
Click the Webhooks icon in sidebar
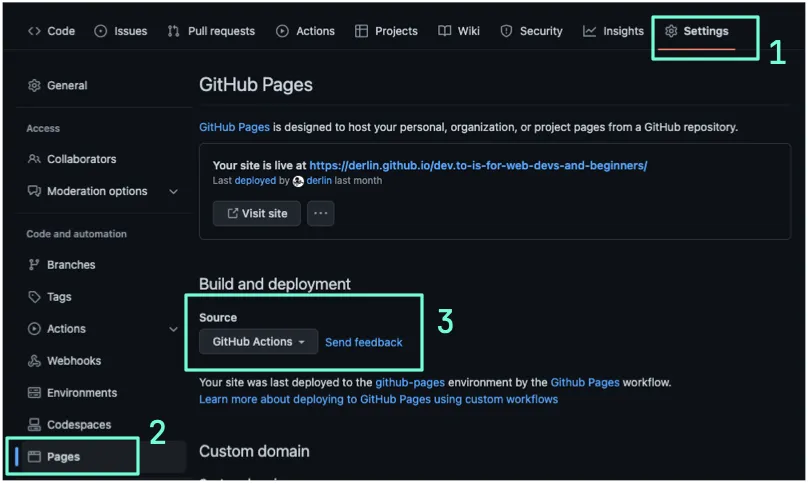point(34,361)
